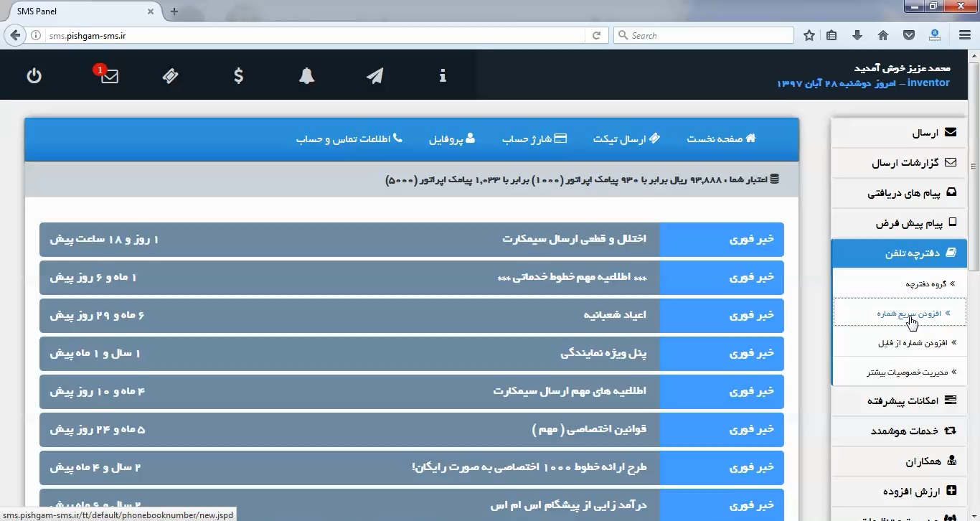The image size is (980, 521).
Task: Open news درآمد زایی از پیشگام اس ام اس
Action: point(412,505)
